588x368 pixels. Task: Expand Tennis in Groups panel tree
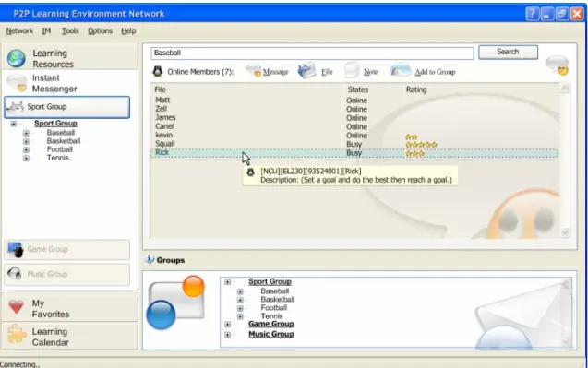coord(240,316)
